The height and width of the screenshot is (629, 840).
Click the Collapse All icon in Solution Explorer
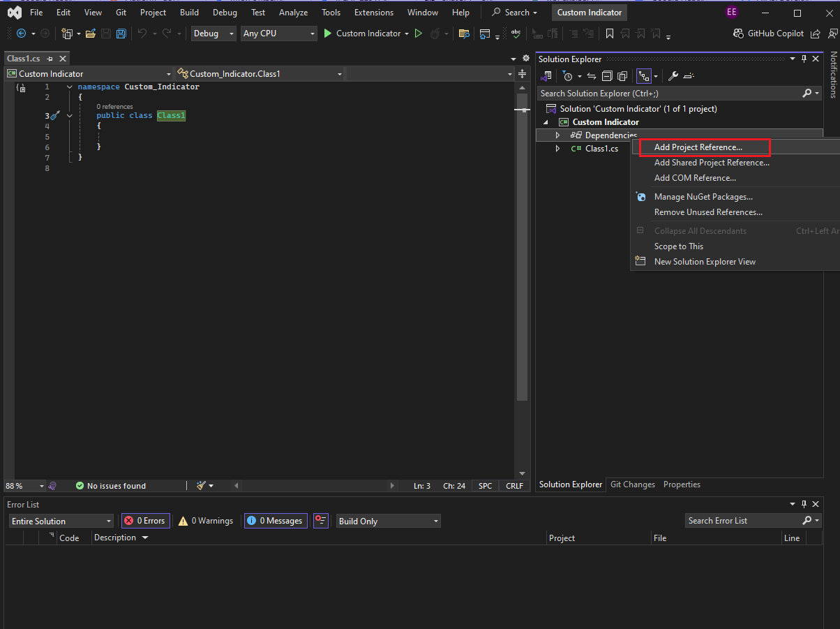607,76
